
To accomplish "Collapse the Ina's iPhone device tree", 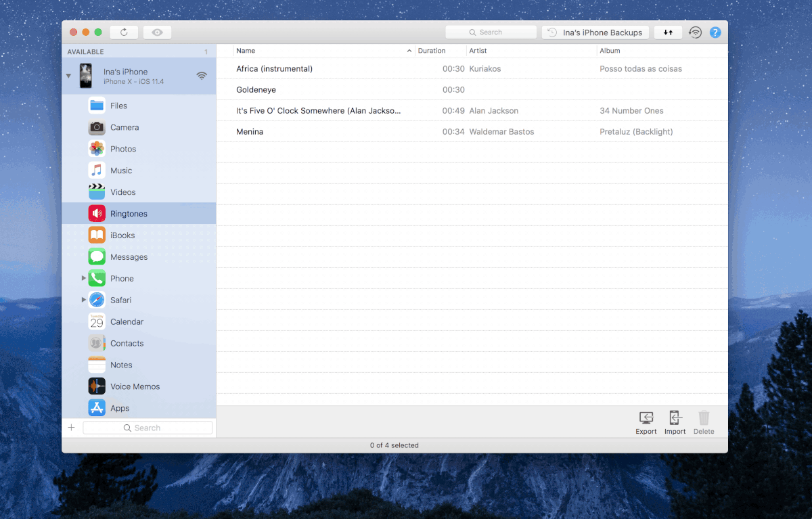I will click(x=68, y=76).
